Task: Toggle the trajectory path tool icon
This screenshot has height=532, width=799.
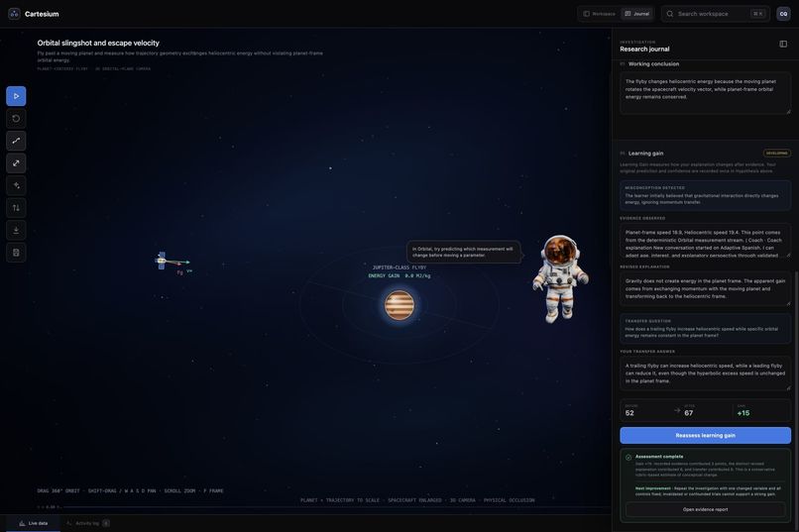Action: click(x=16, y=141)
